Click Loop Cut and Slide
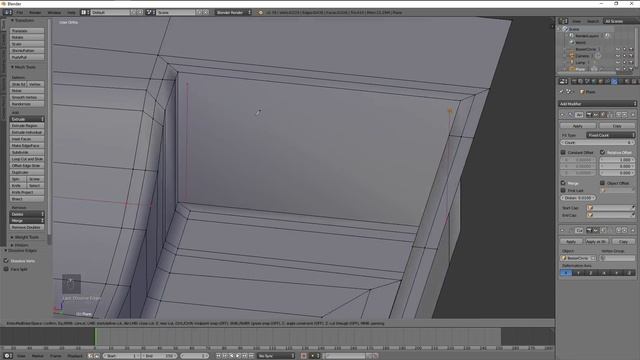 click(x=27, y=159)
